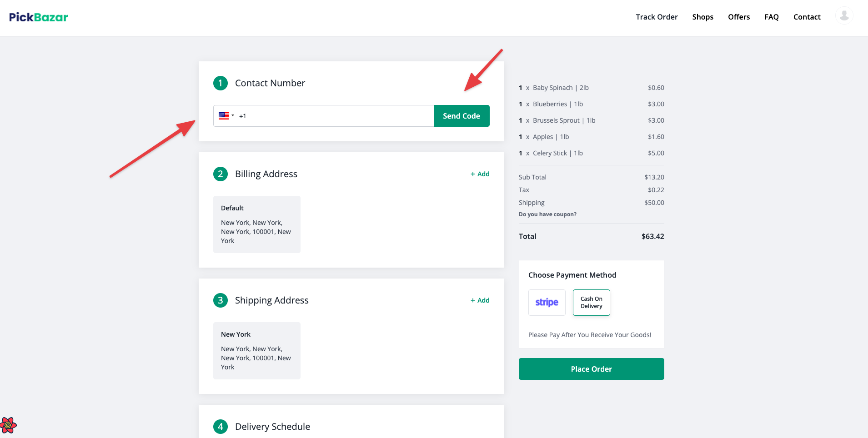The image size is (868, 438).
Task: Click the Celery Stick order item
Action: click(x=591, y=153)
